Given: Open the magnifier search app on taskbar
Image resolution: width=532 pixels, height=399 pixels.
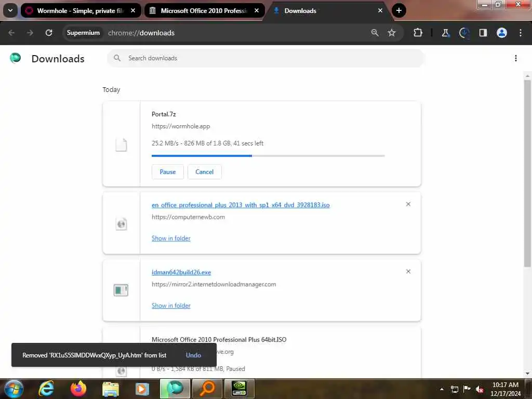Looking at the screenshot, I should [207, 389].
